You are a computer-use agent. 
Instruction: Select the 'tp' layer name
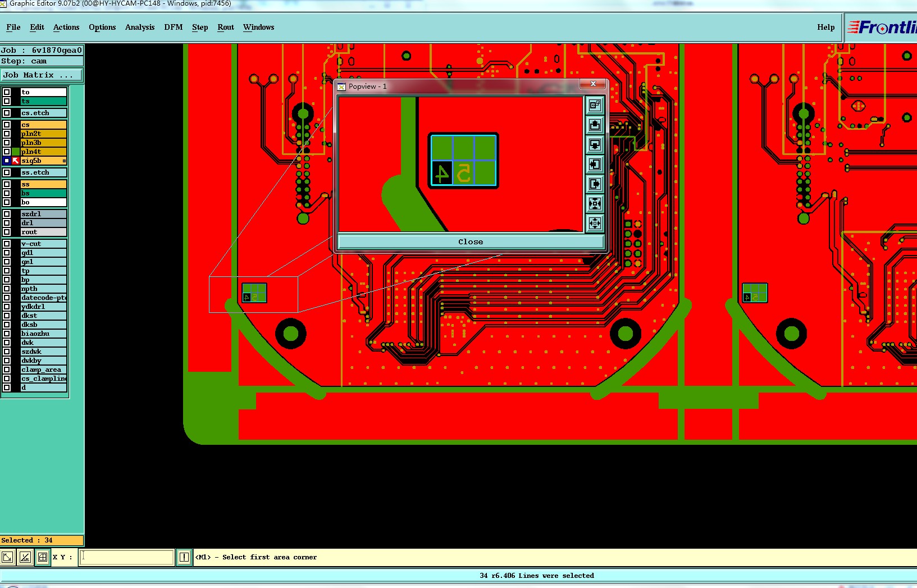pyautogui.click(x=44, y=271)
